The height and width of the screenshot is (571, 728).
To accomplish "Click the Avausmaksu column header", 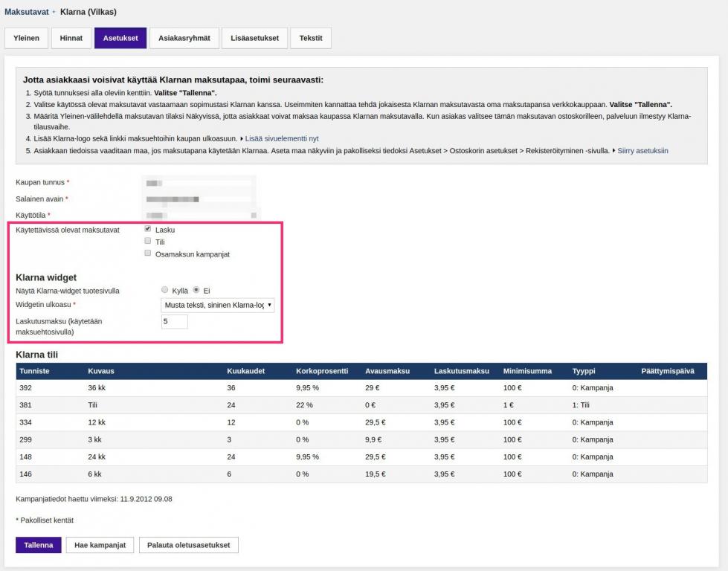I will [x=387, y=372].
